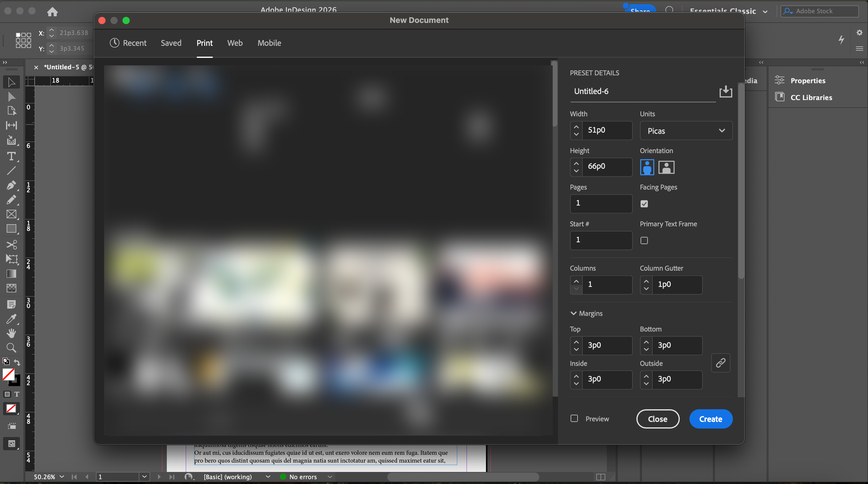Select the Rectangle Frame tool
The image size is (868, 484).
[11, 214]
